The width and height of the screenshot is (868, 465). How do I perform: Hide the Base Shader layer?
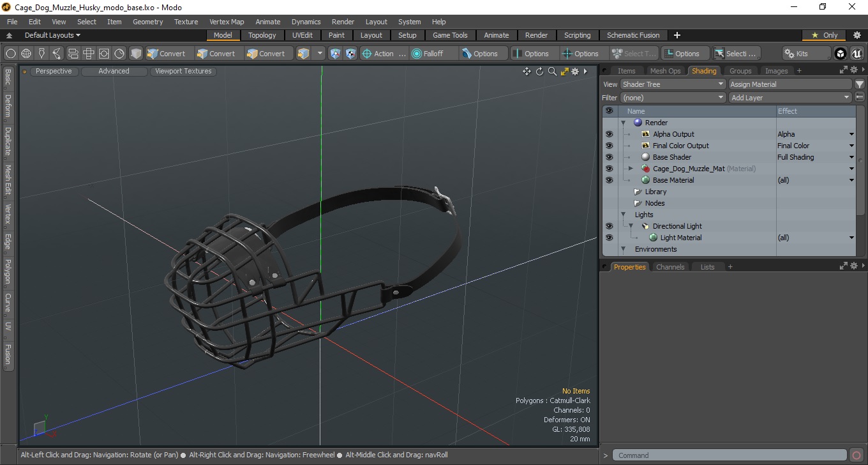tap(609, 157)
